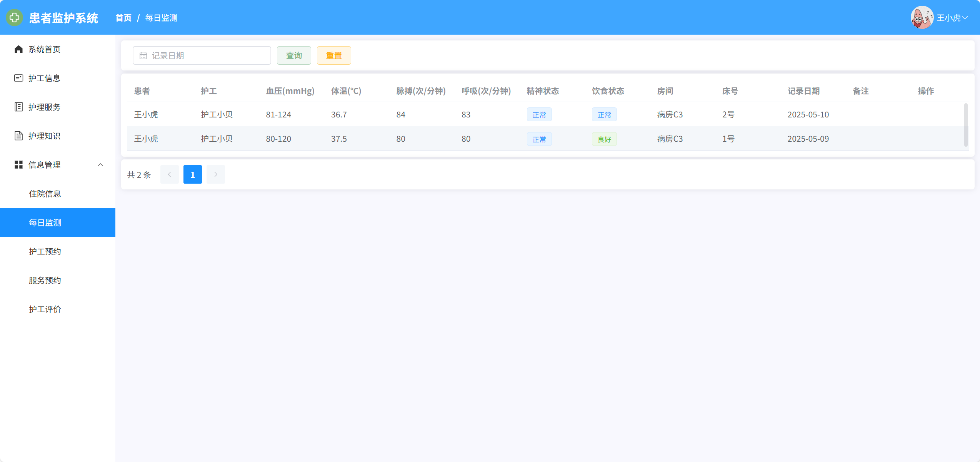980x462 pixels.
Task: Go to next page arrow
Action: [x=215, y=175]
